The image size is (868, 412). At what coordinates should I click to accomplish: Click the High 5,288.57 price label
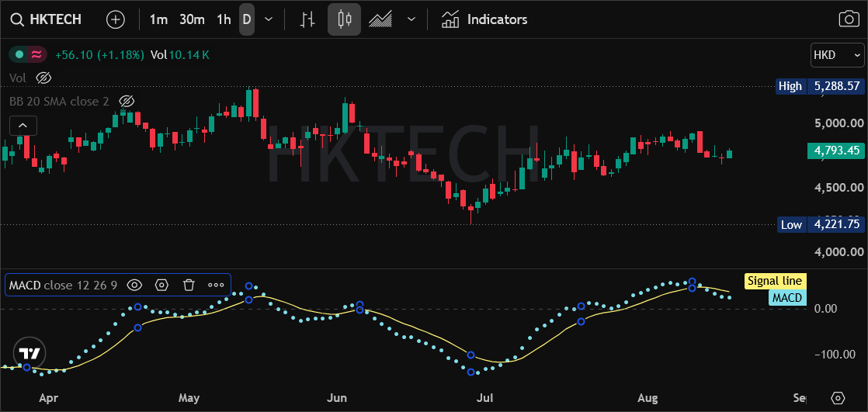coord(820,86)
